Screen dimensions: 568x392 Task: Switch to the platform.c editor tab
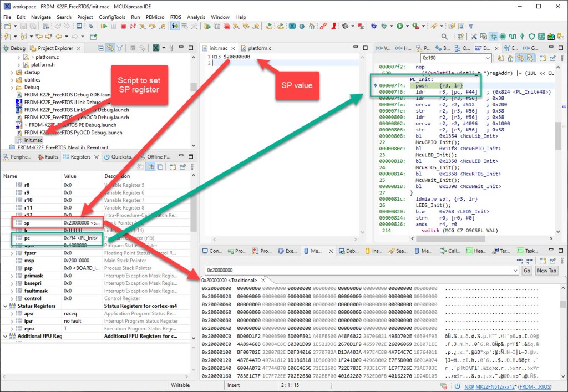pyautogui.click(x=260, y=48)
